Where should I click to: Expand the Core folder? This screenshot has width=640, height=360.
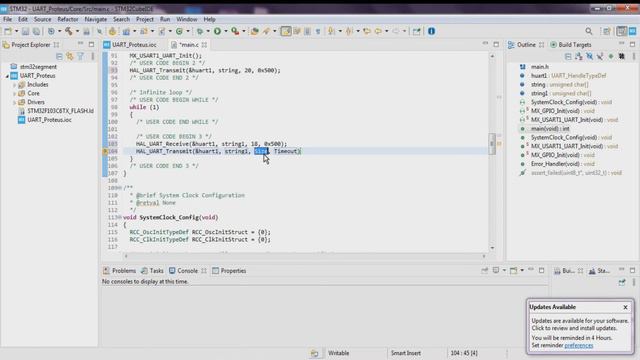(x=14, y=93)
